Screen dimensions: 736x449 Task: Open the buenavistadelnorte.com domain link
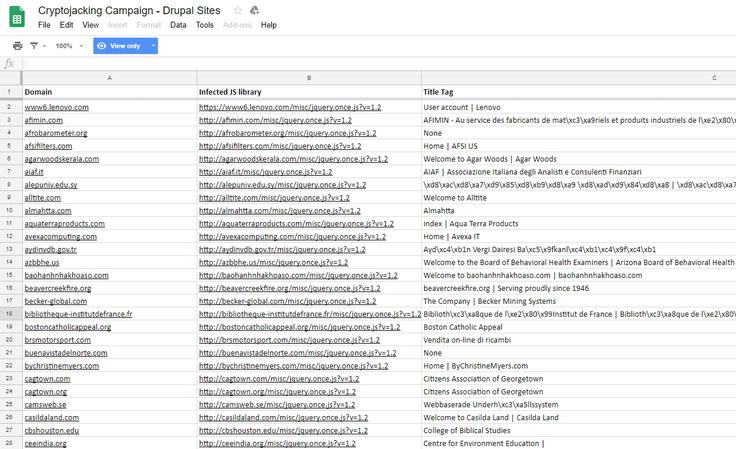(x=66, y=353)
